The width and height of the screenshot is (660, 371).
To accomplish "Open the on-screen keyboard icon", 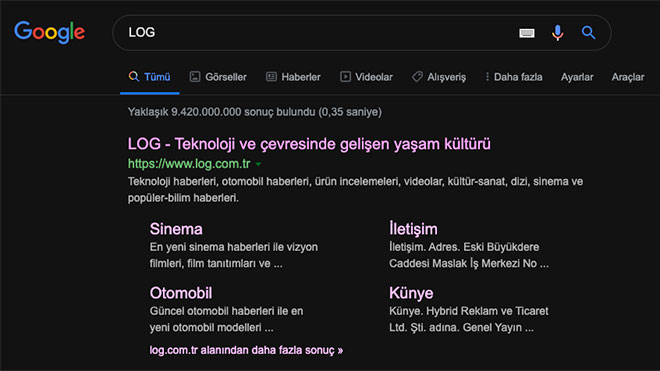I will pyautogui.click(x=527, y=33).
